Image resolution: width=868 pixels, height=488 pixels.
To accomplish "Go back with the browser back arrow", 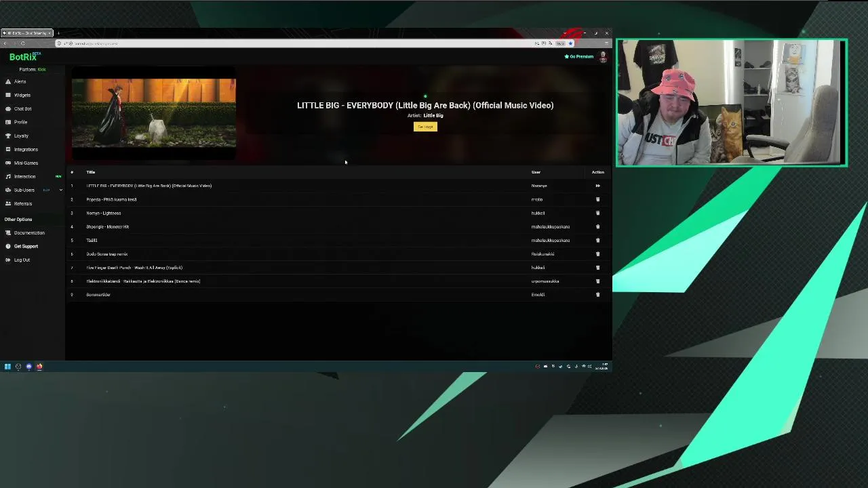I will click(5, 43).
